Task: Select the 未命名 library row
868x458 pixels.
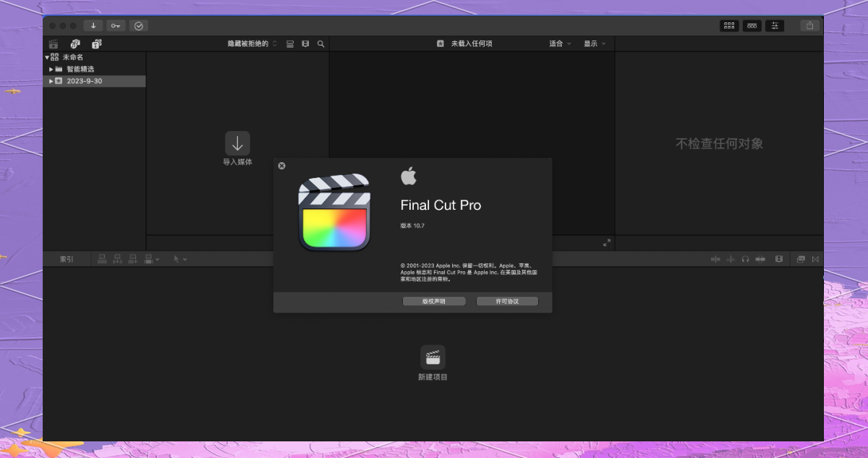Action: pyautogui.click(x=94, y=57)
